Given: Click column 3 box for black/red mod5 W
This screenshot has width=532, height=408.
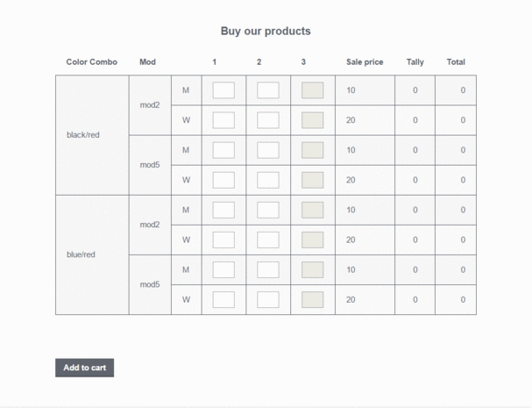Looking at the screenshot, I should pyautogui.click(x=313, y=180).
